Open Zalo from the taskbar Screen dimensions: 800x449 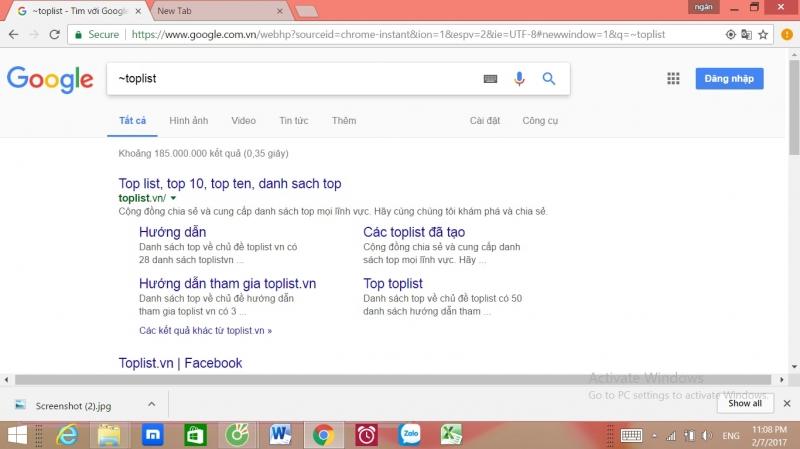(408, 434)
